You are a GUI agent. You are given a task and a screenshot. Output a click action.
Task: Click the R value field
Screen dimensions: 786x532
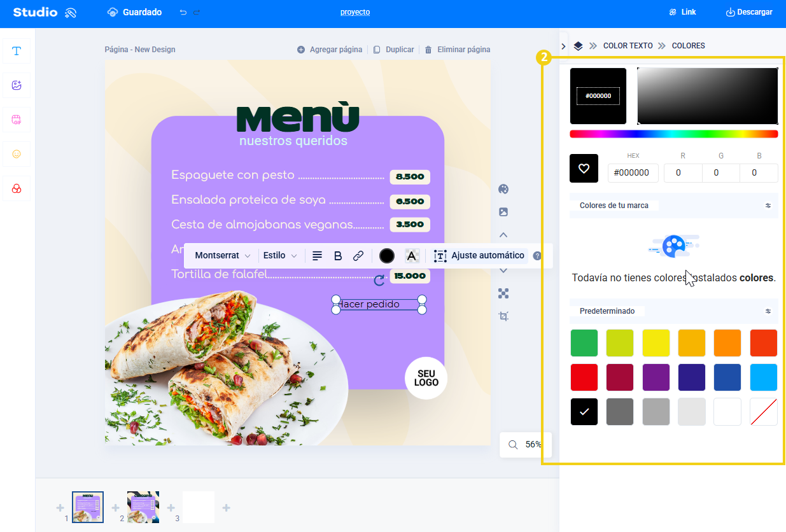pyautogui.click(x=683, y=173)
